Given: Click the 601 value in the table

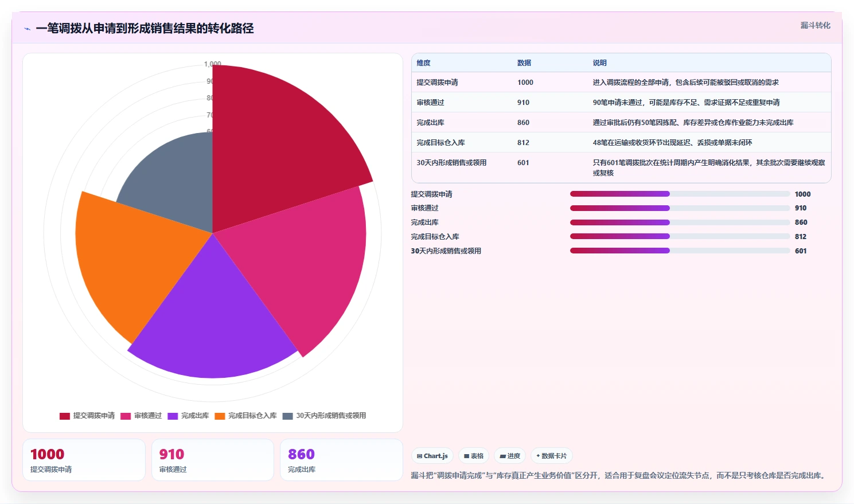Looking at the screenshot, I should [x=524, y=163].
